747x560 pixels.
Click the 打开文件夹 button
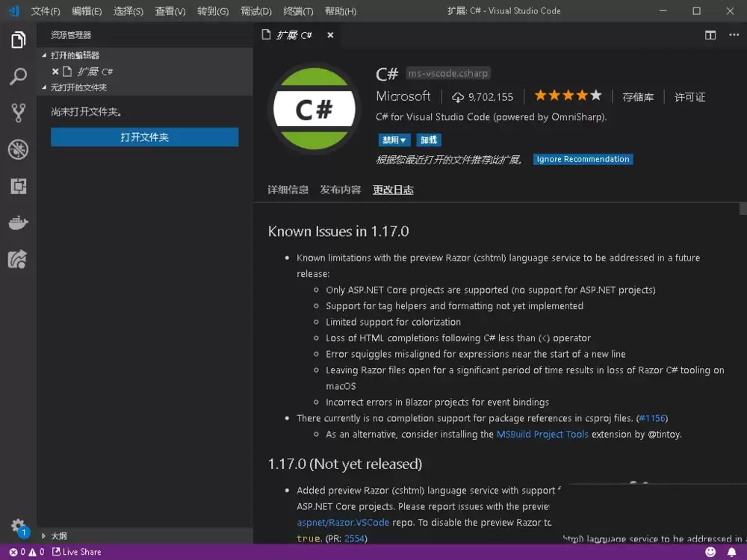pyautogui.click(x=144, y=137)
